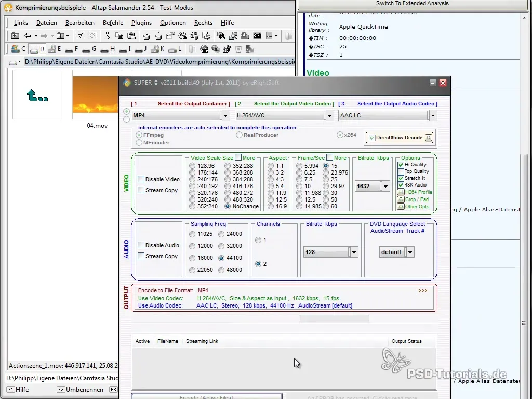Open the Hilfe menu
Screen dimensions: 532x399
coord(228,23)
